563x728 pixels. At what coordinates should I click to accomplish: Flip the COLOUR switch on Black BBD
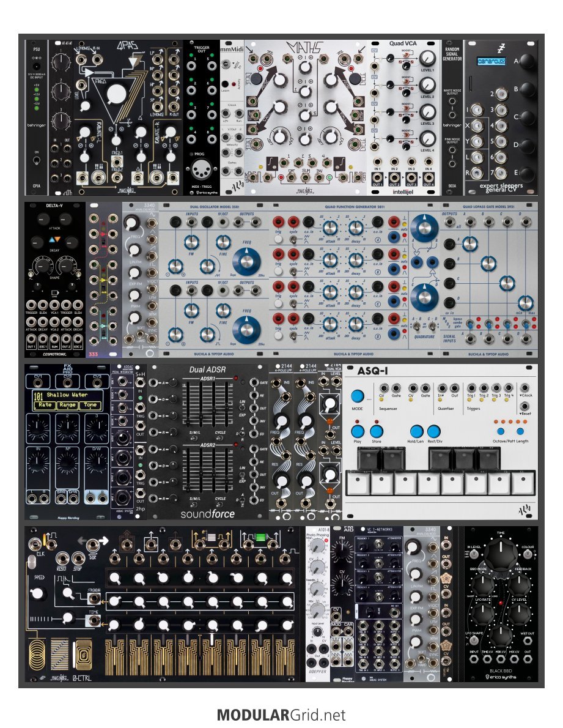(x=528, y=554)
